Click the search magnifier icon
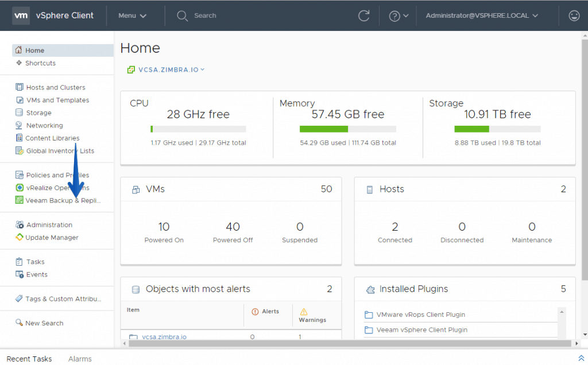The height and width of the screenshot is (365, 588). 182,15
